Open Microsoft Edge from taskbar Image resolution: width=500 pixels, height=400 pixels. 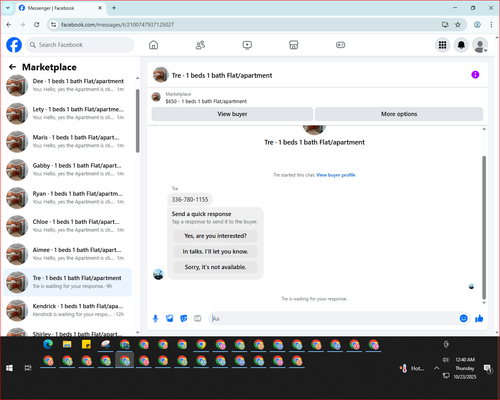pyautogui.click(x=48, y=344)
